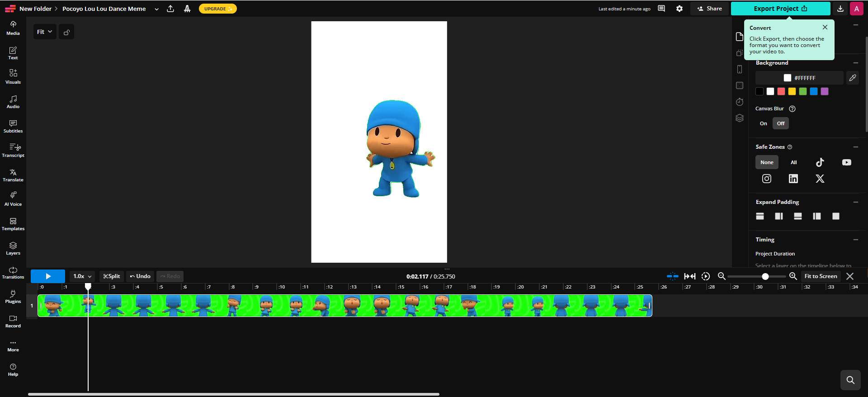Open the Visuals panel
The image size is (868, 397).
[x=13, y=77]
